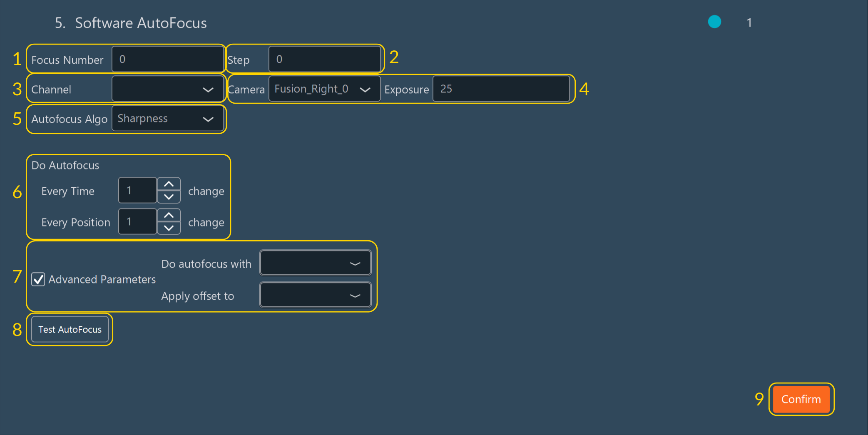Click the orange Confirm button

click(x=801, y=399)
